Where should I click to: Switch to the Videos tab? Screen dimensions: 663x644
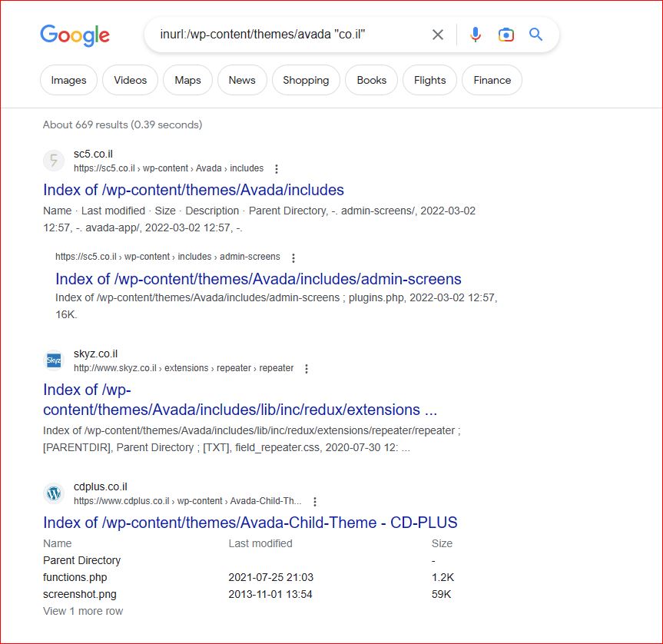click(x=131, y=80)
